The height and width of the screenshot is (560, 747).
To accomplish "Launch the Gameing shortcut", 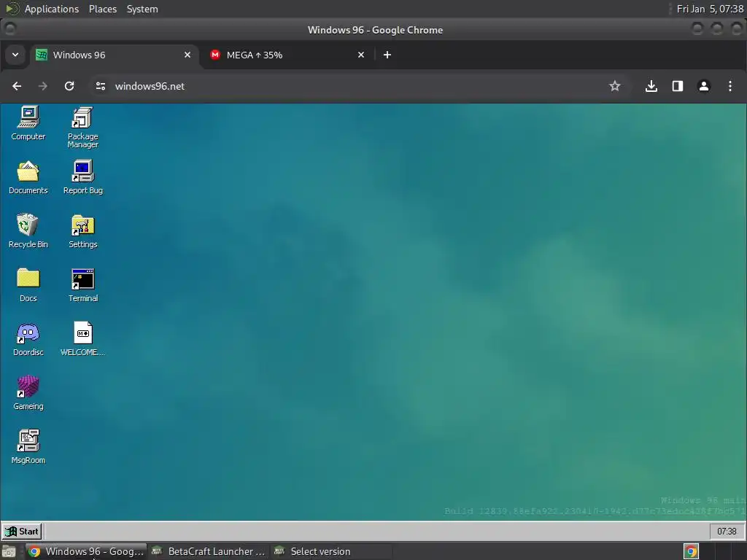I will click(28, 393).
